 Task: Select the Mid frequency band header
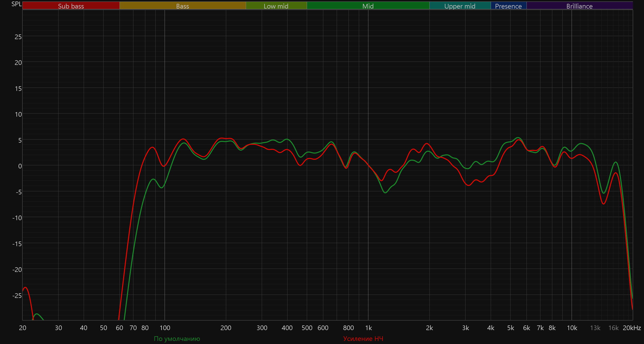368,6
